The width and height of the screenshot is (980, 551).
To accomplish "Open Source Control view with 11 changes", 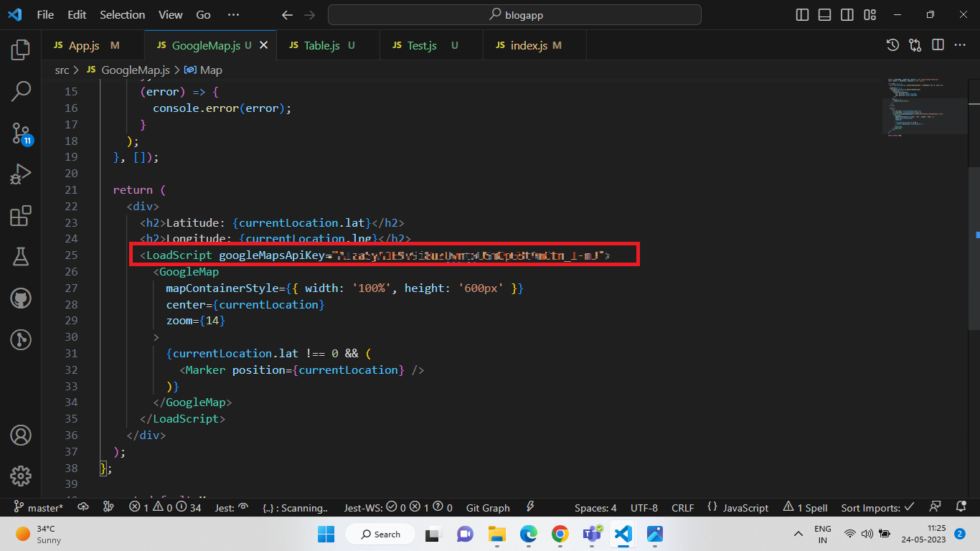I will click(21, 133).
